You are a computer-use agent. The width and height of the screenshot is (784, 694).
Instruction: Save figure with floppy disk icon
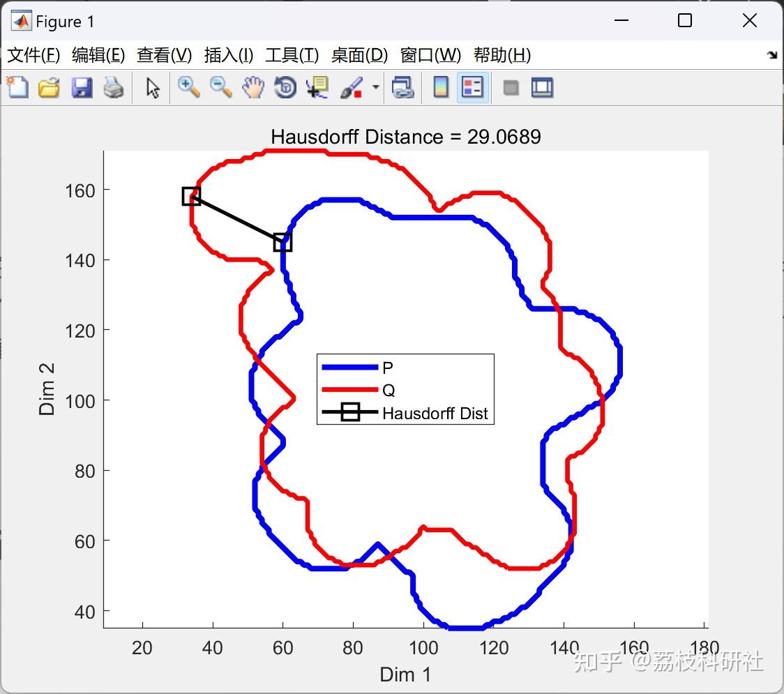coord(82,87)
